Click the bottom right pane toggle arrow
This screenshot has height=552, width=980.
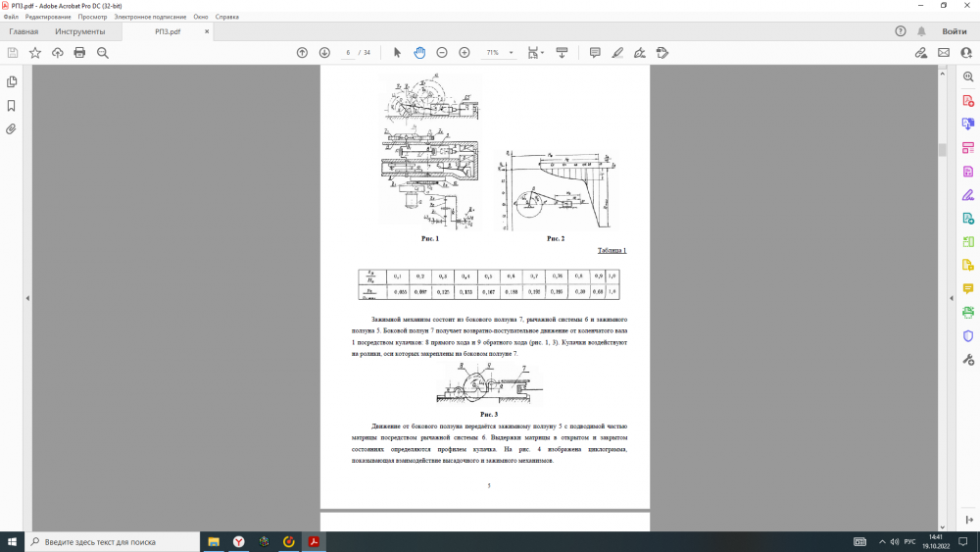click(x=969, y=520)
